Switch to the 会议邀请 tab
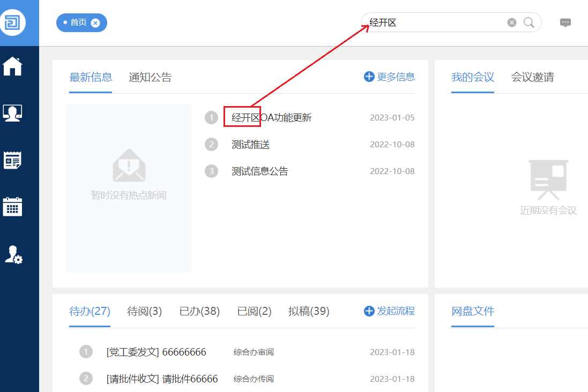 tap(532, 77)
